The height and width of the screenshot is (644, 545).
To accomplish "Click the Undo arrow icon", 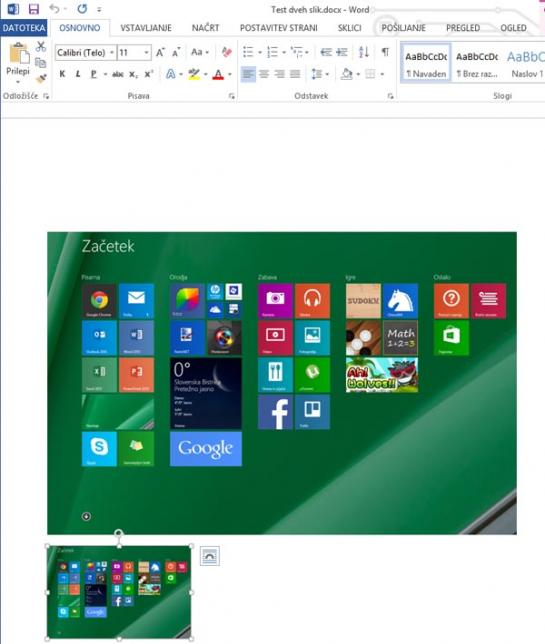I will [54, 9].
